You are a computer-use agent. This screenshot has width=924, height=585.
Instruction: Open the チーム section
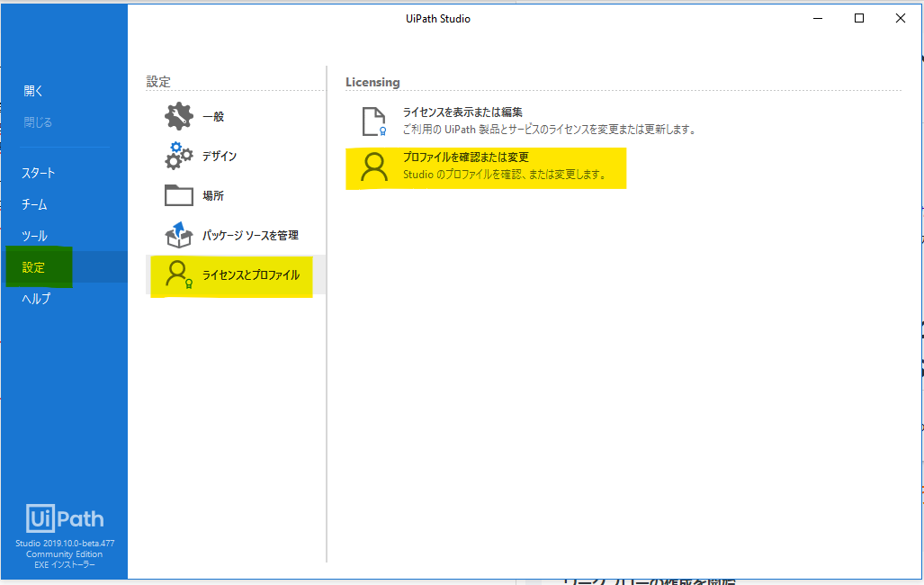(32, 203)
